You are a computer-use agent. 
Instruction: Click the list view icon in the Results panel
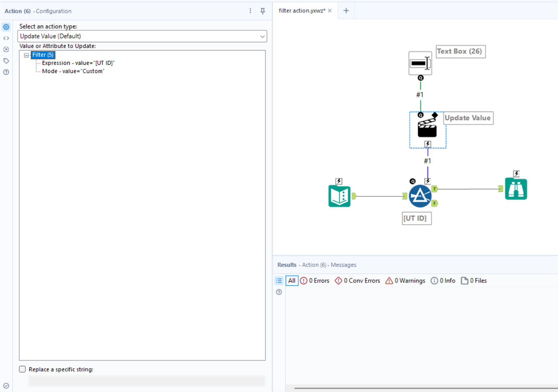click(x=279, y=280)
